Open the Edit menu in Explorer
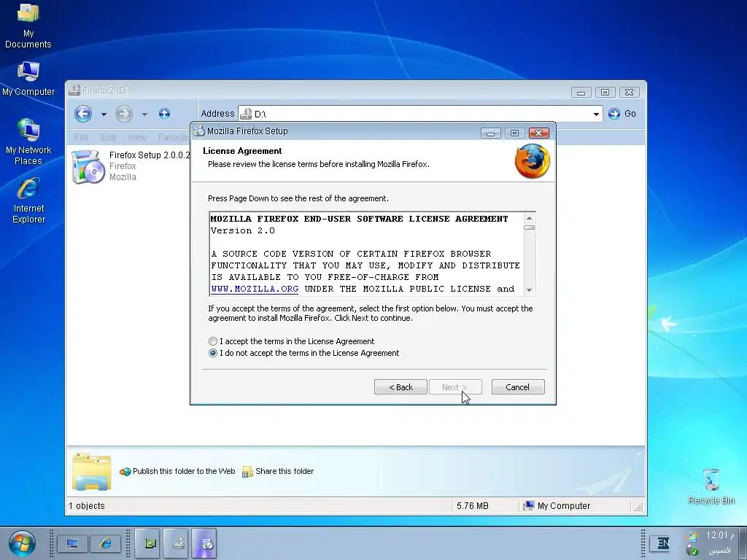Viewport: 747px width, 560px height. (109, 138)
